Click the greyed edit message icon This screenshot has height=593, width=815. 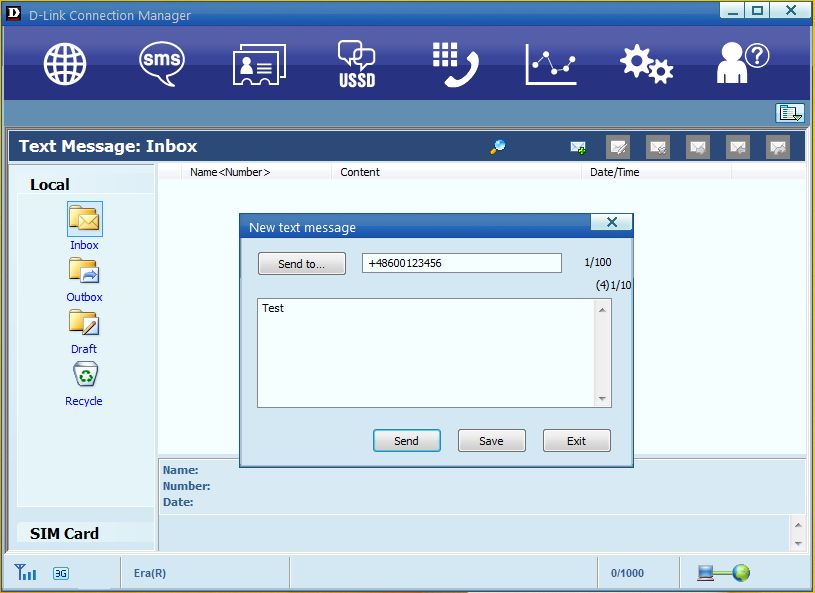[x=618, y=147]
